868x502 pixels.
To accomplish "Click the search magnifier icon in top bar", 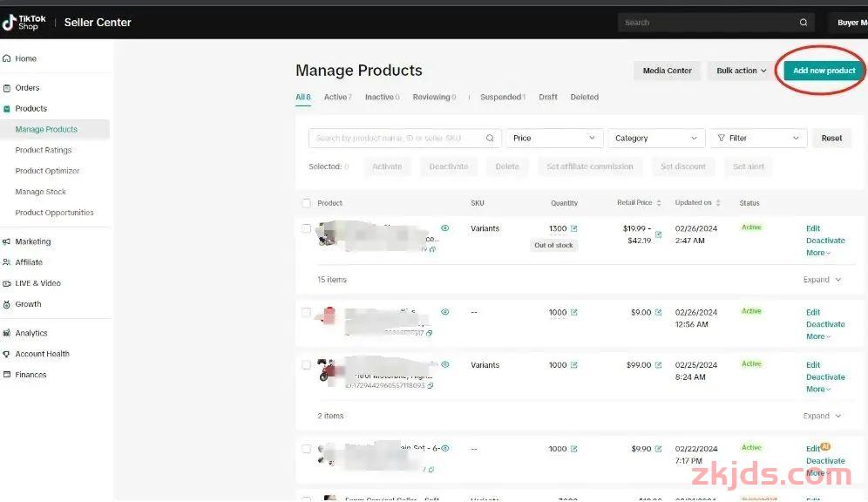I will tap(804, 23).
